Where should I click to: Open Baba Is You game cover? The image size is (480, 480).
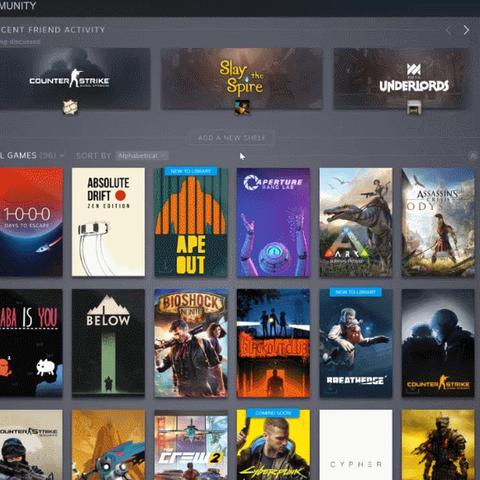pos(31,343)
